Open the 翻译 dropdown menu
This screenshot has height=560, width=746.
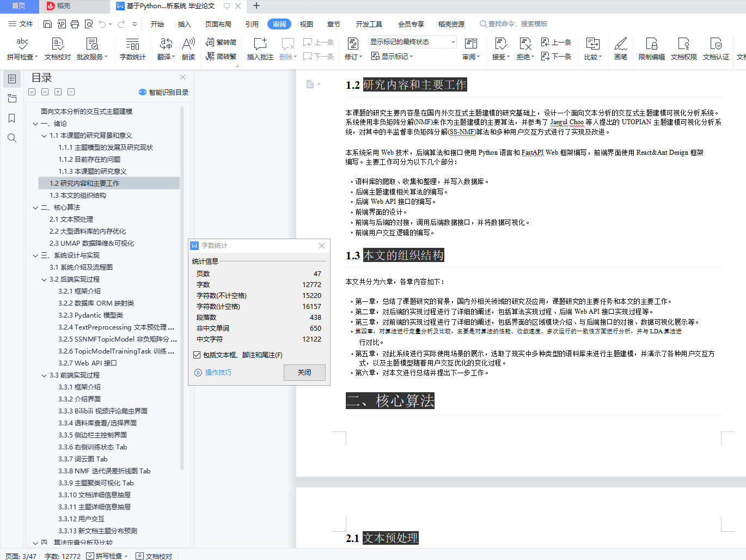pos(166,48)
